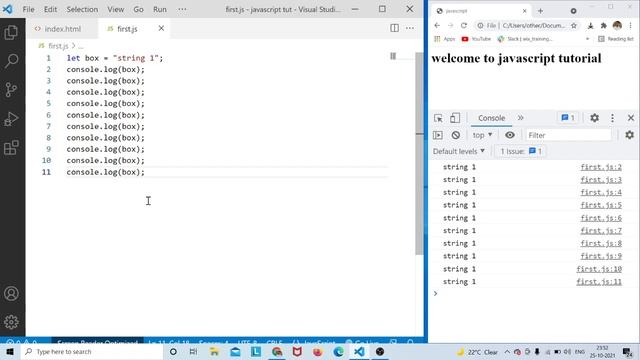Split the editor to the right
This screenshot has height=360, width=640.
pyautogui.click(x=394, y=28)
